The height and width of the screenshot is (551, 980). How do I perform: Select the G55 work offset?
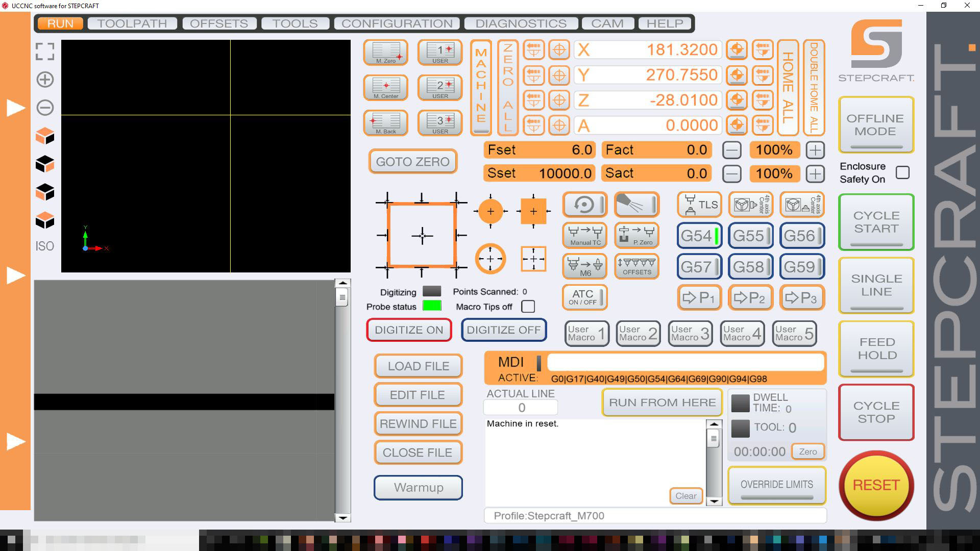point(749,235)
